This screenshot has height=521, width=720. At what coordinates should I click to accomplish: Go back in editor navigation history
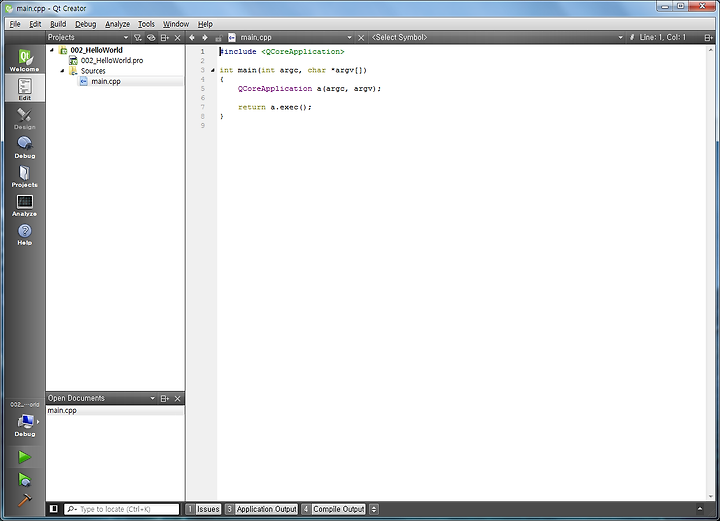pos(192,38)
